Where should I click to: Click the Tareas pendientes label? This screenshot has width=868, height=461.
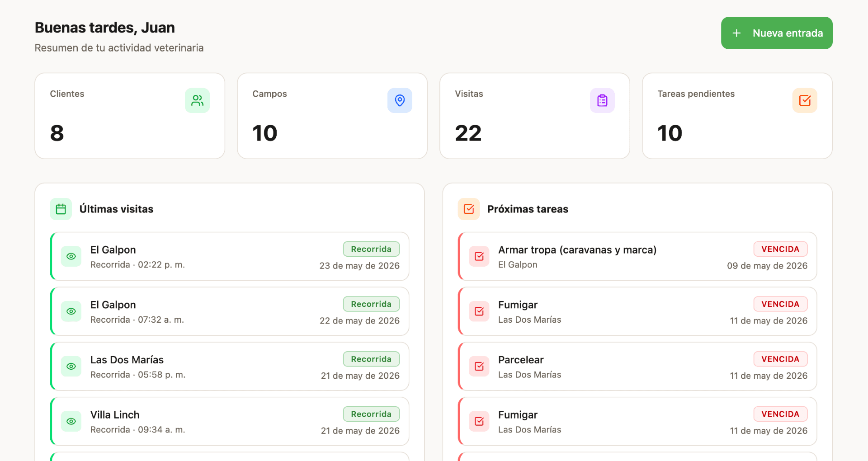click(x=696, y=94)
